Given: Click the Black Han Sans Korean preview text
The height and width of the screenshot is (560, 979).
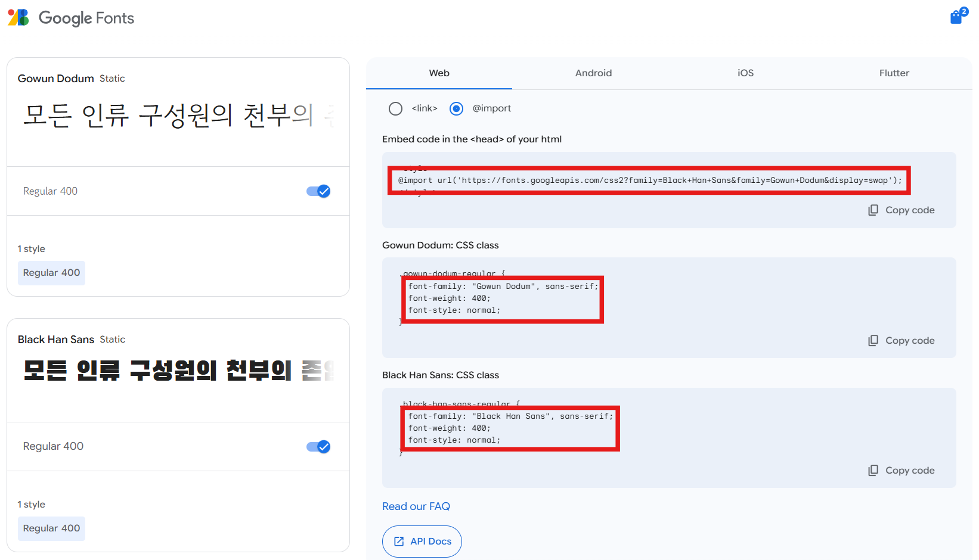Looking at the screenshot, I should (178, 371).
